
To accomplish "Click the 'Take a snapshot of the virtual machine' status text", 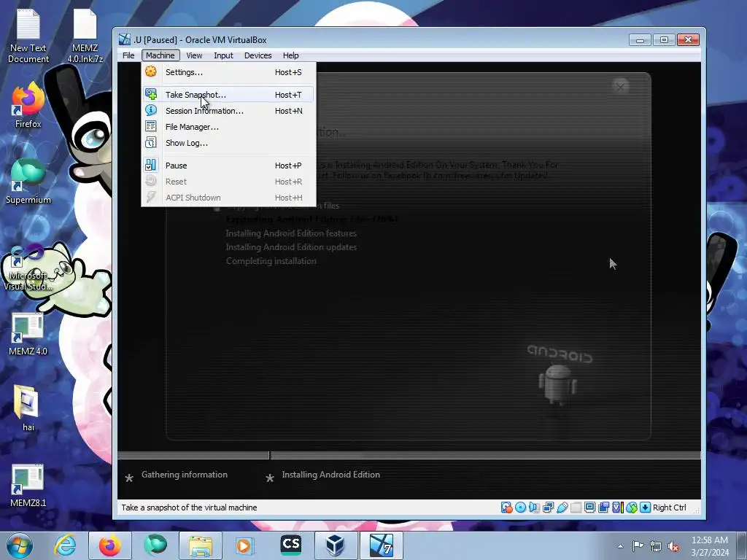I will (x=189, y=507).
